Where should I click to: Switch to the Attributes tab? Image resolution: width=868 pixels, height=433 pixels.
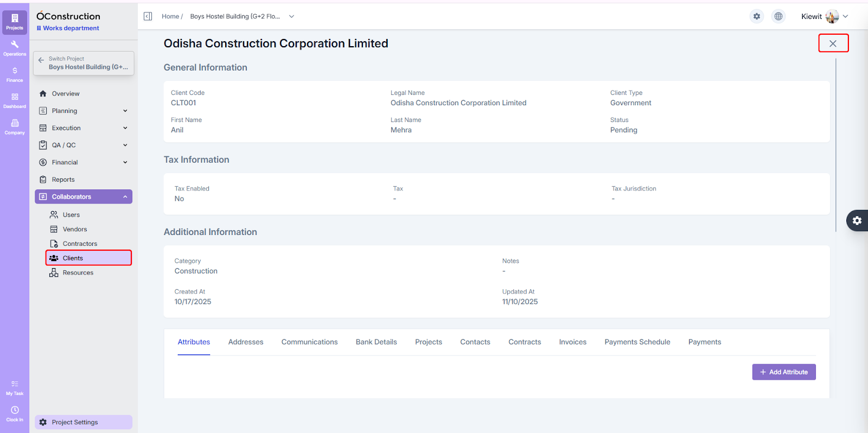click(x=194, y=342)
